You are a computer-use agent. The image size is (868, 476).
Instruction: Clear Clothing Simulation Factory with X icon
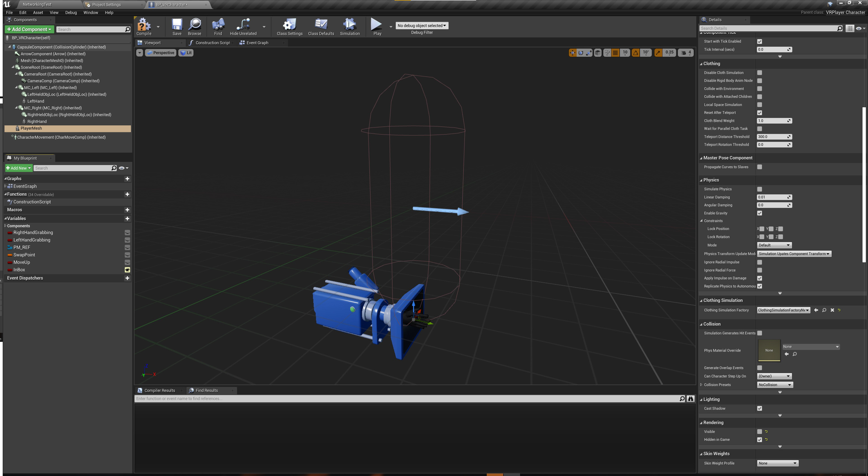click(x=832, y=310)
